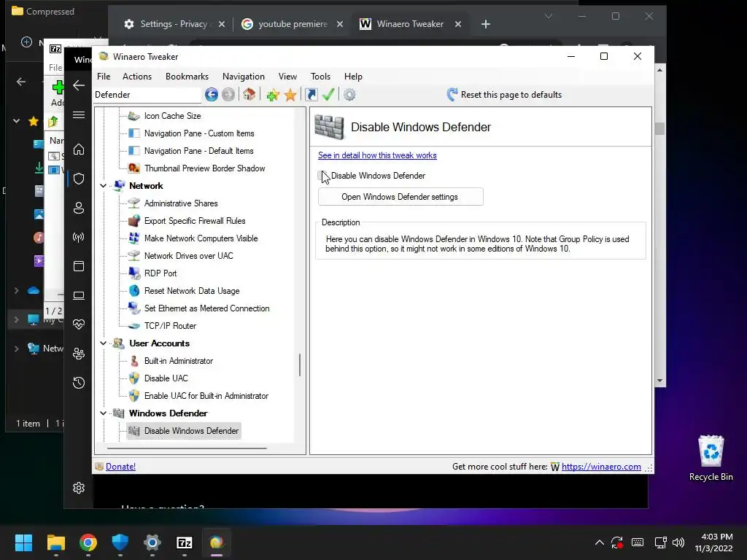Open the Tools menu
This screenshot has height=560, width=747.
coord(321,76)
